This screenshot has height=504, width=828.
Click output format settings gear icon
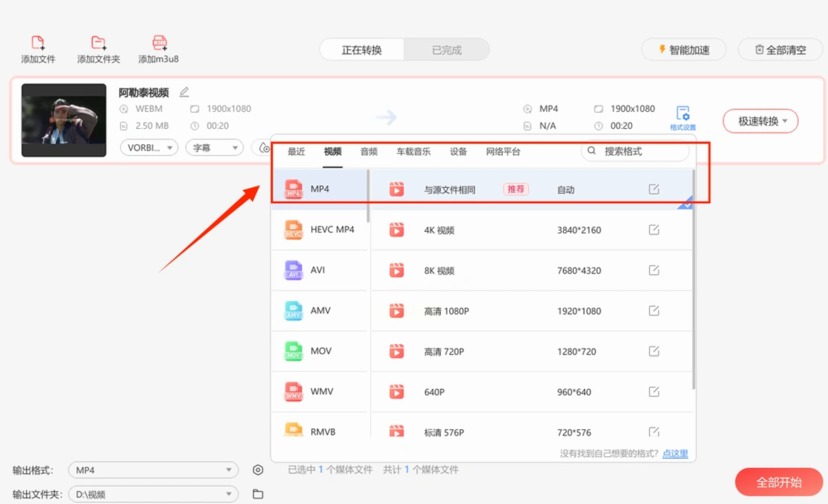pos(258,470)
